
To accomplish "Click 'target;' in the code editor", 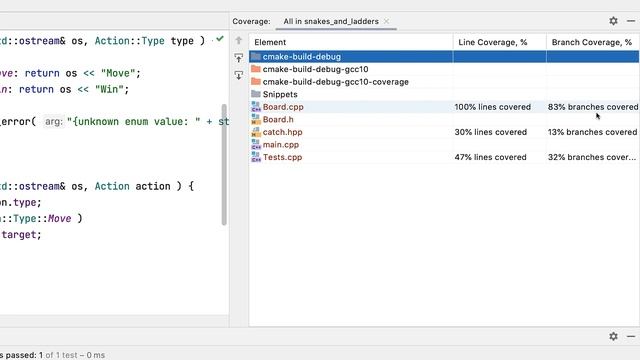I will pyautogui.click(x=21, y=235).
